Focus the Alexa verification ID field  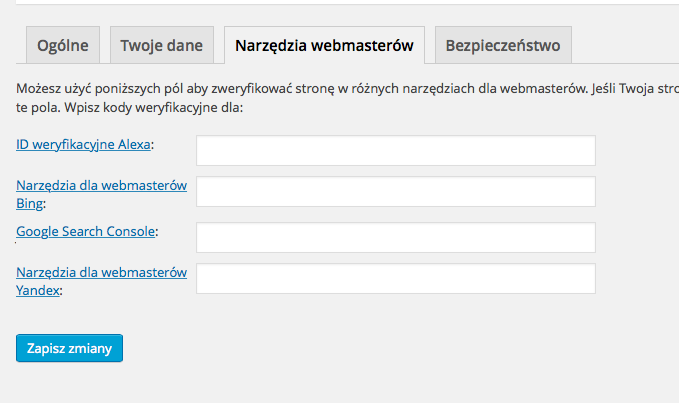click(x=396, y=151)
